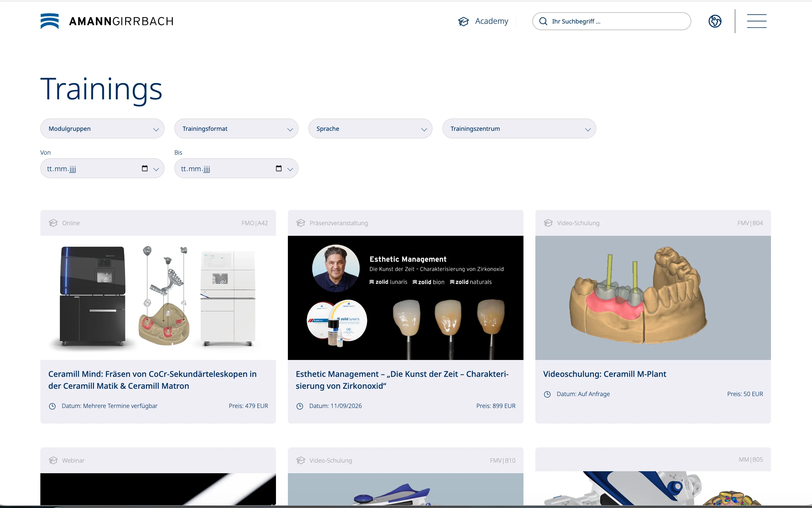Open the M-Plant dental model thumbnail

click(x=653, y=298)
